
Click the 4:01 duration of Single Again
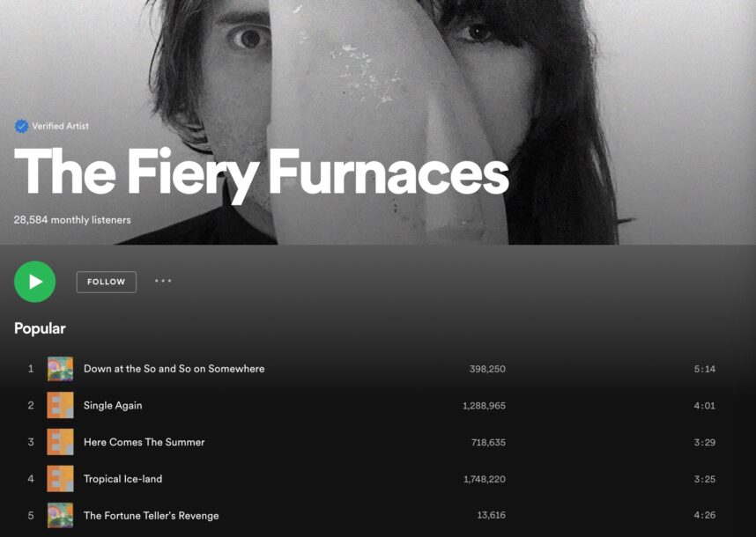pos(704,406)
